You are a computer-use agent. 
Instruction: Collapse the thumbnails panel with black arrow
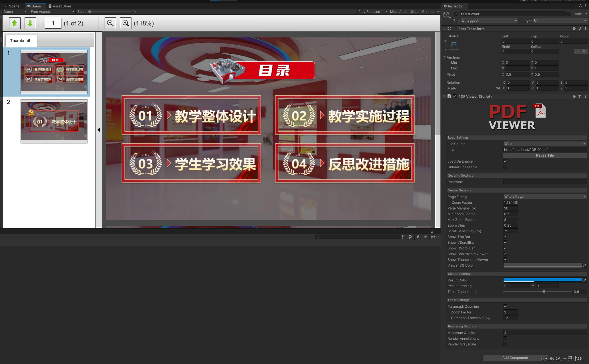tap(99, 130)
